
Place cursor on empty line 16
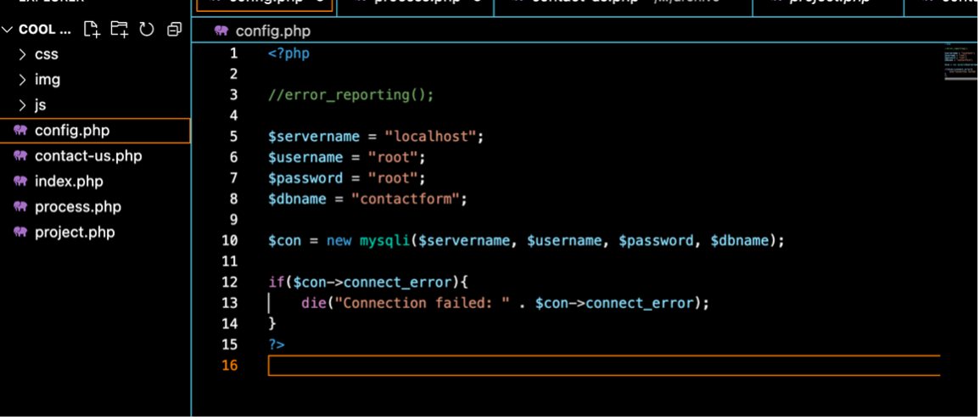pyautogui.click(x=604, y=366)
